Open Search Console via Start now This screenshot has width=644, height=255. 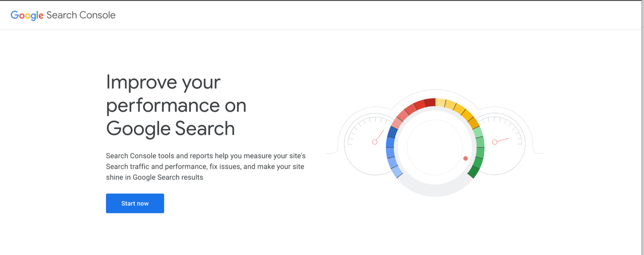click(135, 203)
